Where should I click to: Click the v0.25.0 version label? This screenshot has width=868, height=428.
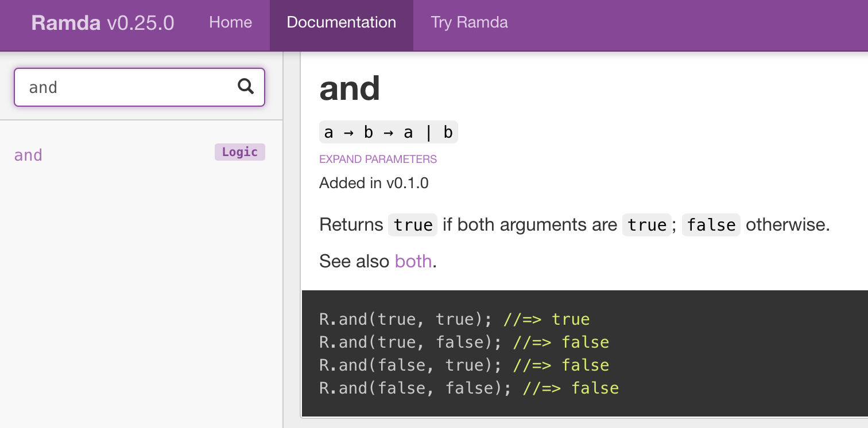(x=141, y=23)
